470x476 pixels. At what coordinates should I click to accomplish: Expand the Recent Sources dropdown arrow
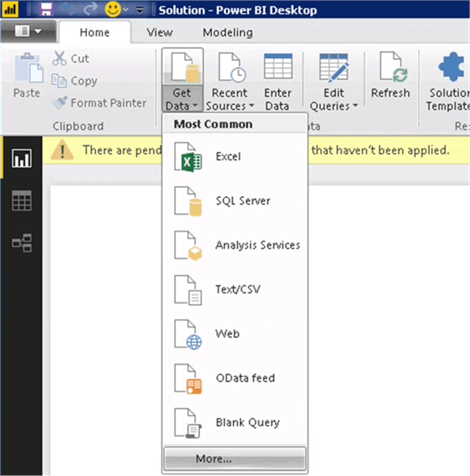pyautogui.click(x=252, y=106)
